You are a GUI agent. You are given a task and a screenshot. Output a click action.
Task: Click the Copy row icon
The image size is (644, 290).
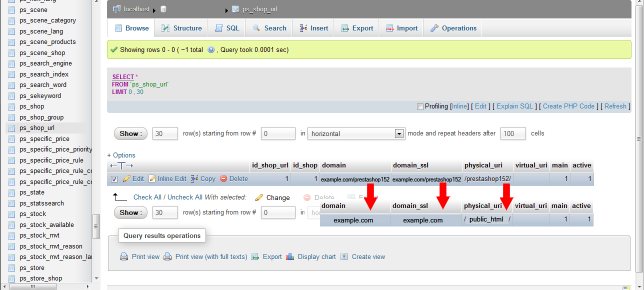pos(195,179)
